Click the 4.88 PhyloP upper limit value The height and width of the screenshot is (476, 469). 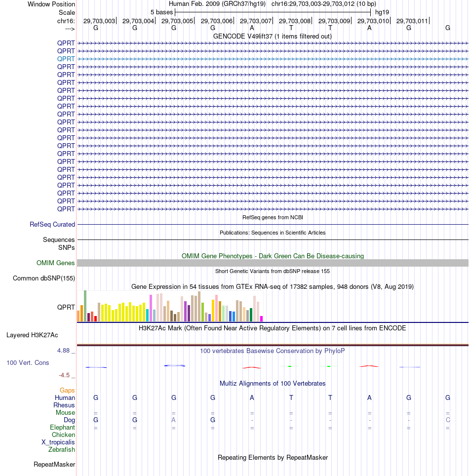coord(64,351)
